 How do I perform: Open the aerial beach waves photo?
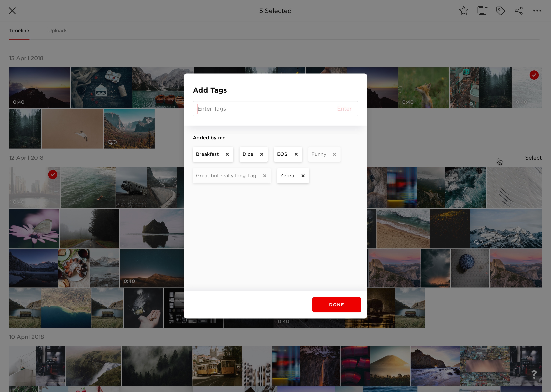403,228
